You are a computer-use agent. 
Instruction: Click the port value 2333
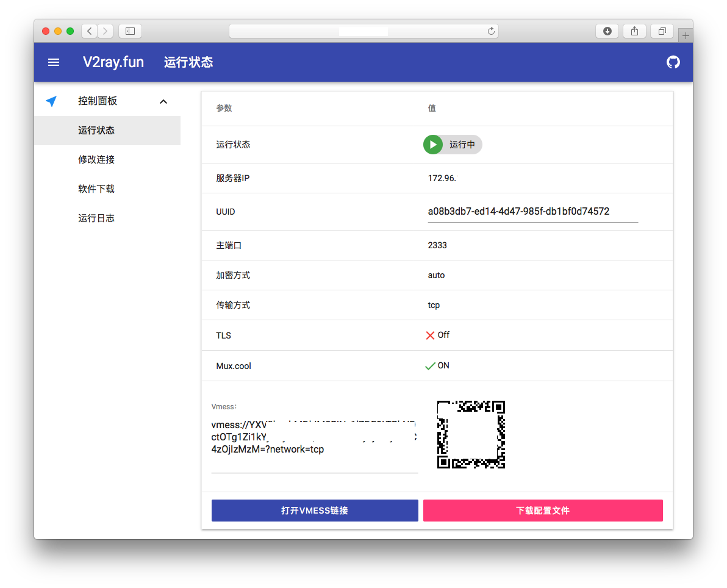pyautogui.click(x=437, y=245)
